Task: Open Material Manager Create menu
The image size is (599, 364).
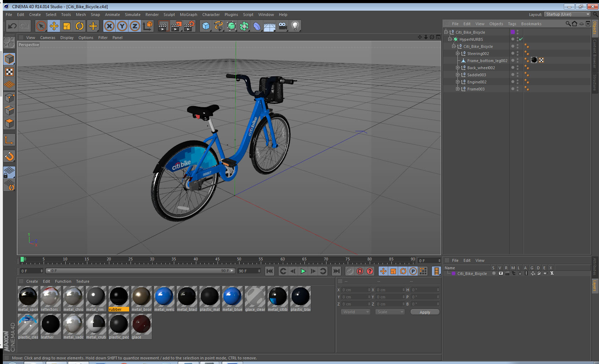Action: [x=32, y=281]
